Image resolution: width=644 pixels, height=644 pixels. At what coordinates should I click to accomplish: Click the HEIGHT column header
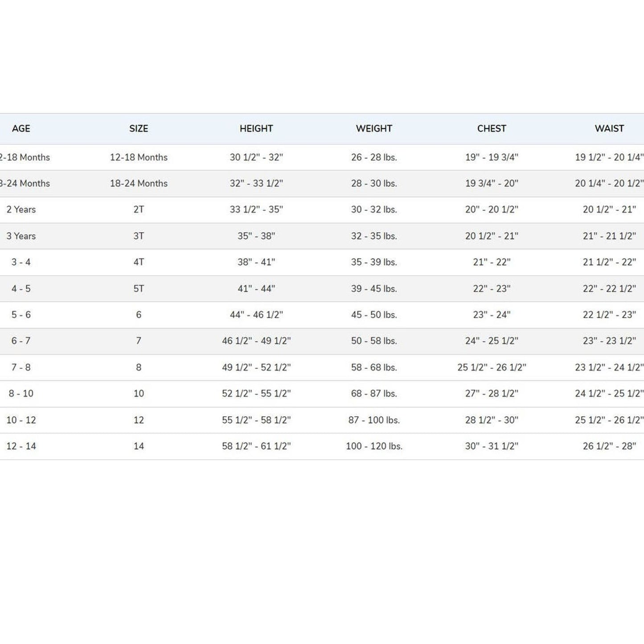pos(256,128)
